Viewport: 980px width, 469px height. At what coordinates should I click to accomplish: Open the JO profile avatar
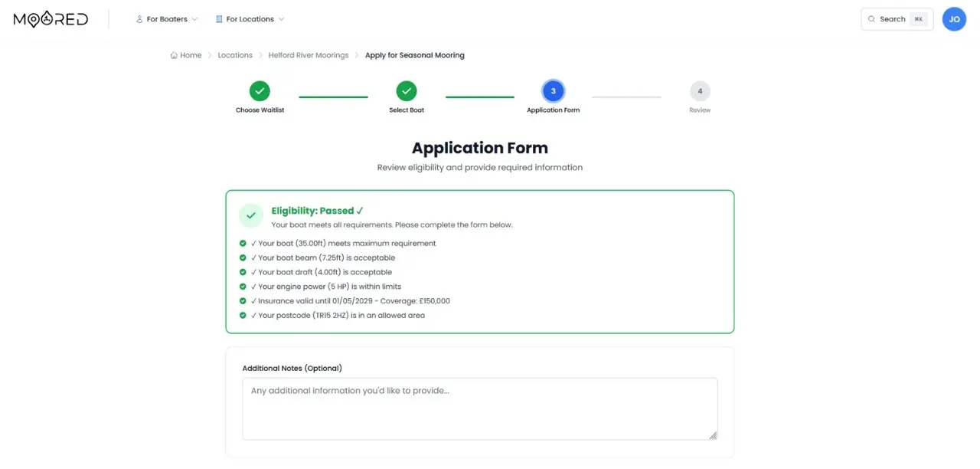point(954,18)
